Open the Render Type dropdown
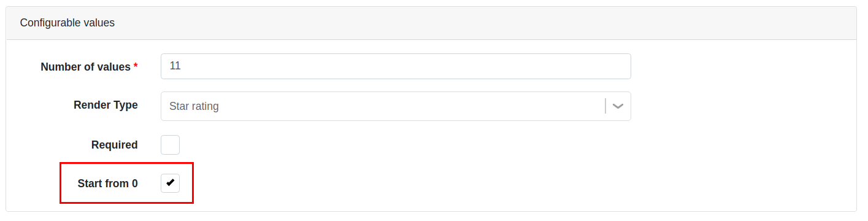868x221 pixels. [x=396, y=106]
